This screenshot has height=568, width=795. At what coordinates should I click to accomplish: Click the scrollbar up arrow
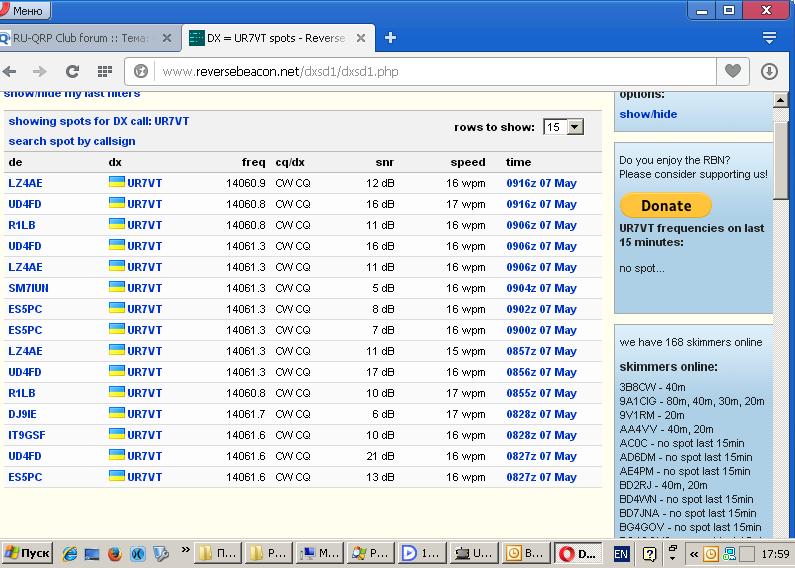[781, 100]
